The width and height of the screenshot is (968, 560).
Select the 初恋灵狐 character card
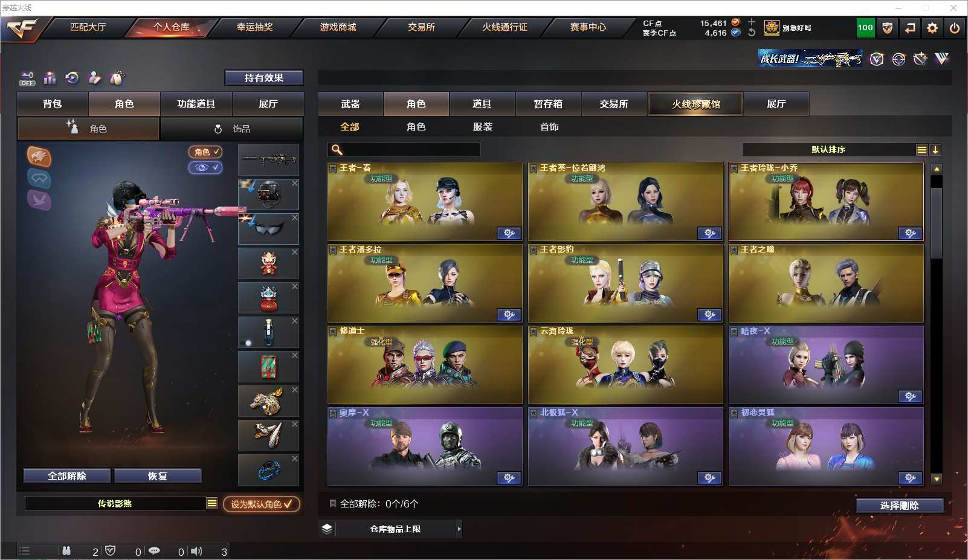pos(826,446)
